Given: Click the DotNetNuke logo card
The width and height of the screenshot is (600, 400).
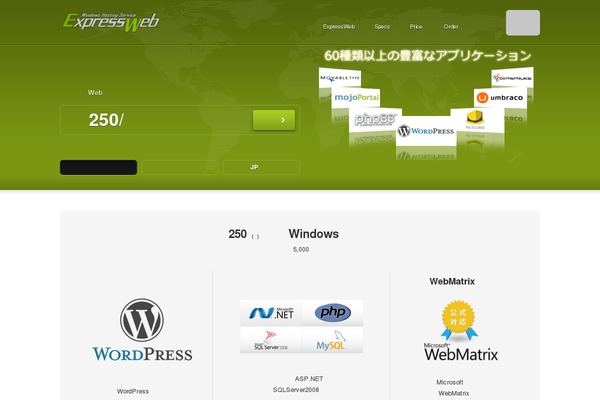Looking at the screenshot, I should pyautogui.click(x=512, y=78).
